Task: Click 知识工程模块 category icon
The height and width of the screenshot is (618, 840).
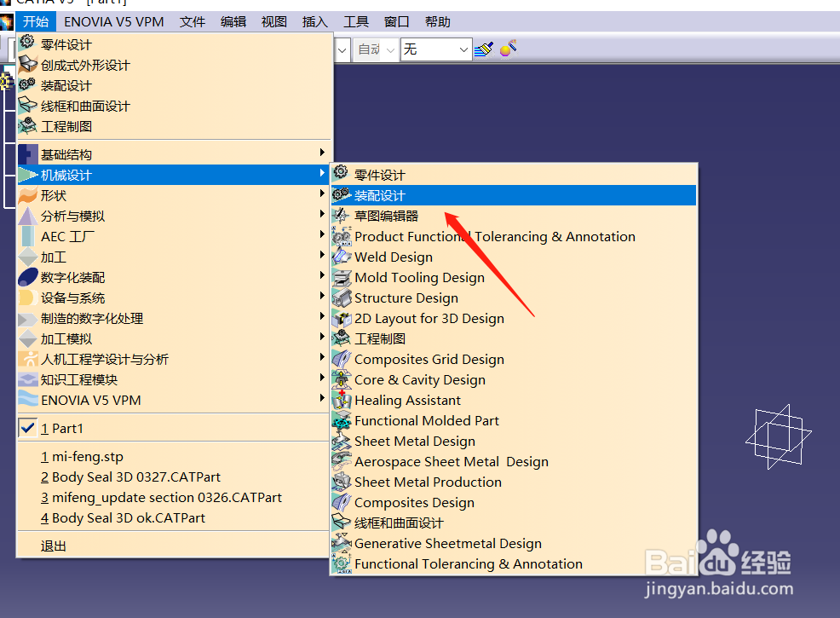Action: (28, 379)
